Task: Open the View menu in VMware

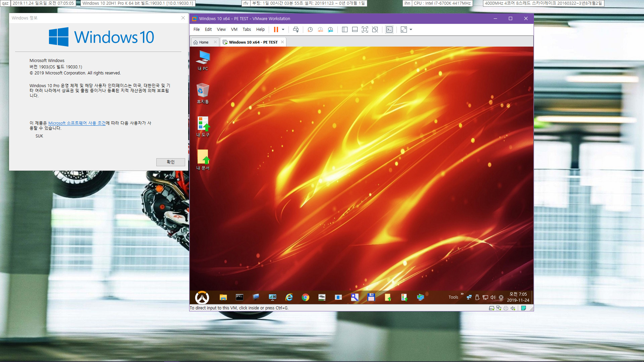Action: pyautogui.click(x=221, y=29)
